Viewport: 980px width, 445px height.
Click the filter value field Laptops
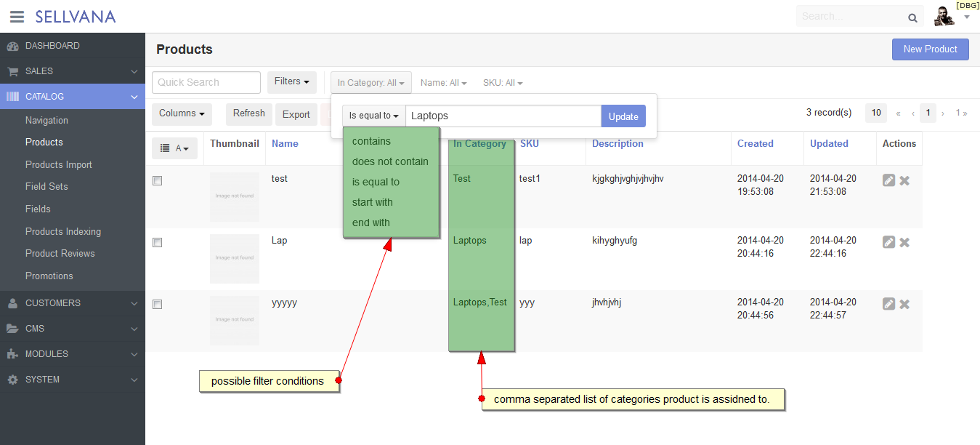503,116
